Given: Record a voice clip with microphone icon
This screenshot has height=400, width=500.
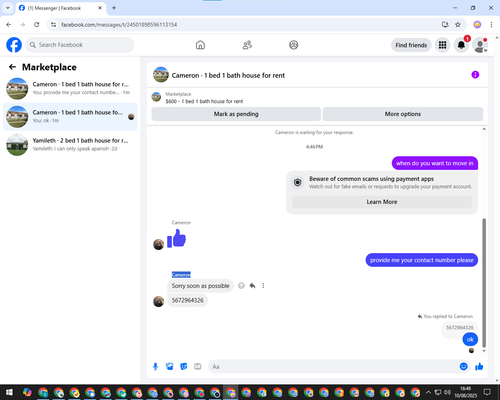Looking at the screenshot, I should [x=155, y=367].
